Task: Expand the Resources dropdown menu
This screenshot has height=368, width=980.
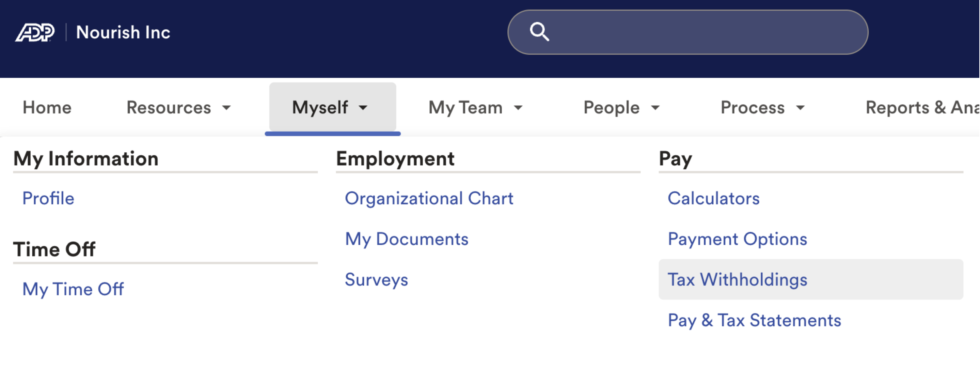Action: (178, 108)
